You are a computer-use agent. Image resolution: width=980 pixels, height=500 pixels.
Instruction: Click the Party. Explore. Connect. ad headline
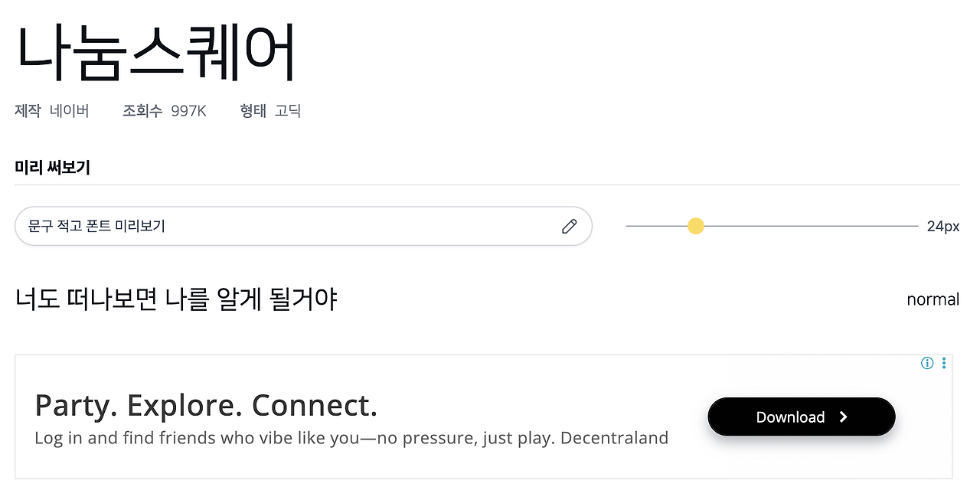(205, 405)
